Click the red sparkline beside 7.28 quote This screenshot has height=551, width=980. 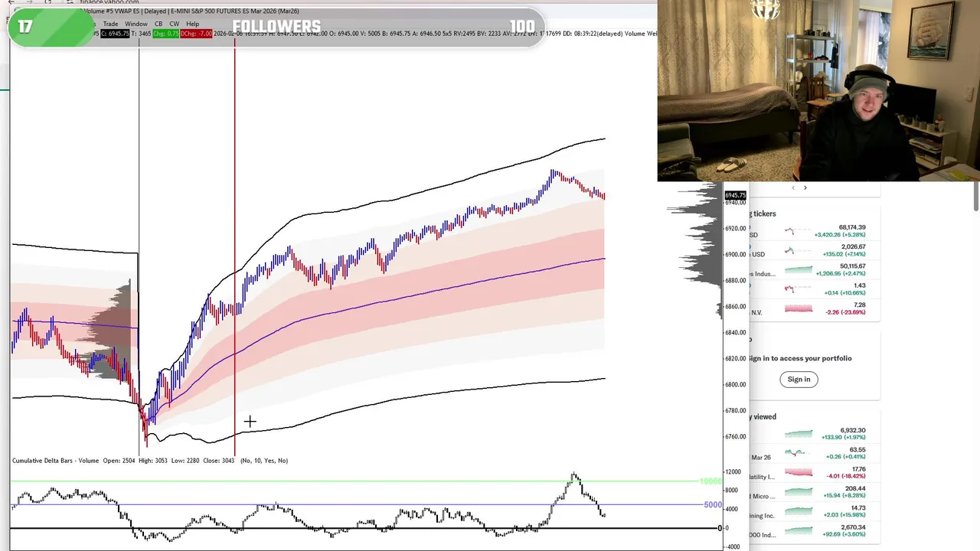point(798,308)
